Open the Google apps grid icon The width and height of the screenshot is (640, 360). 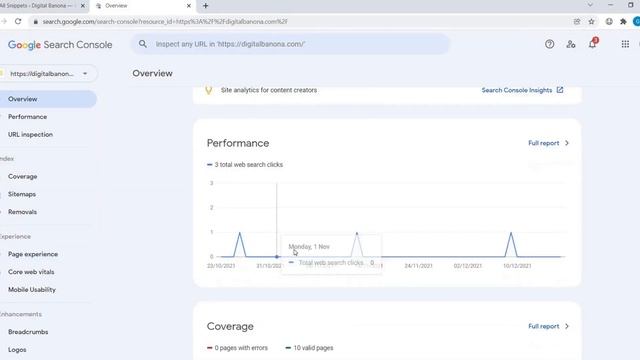pyautogui.click(x=625, y=44)
